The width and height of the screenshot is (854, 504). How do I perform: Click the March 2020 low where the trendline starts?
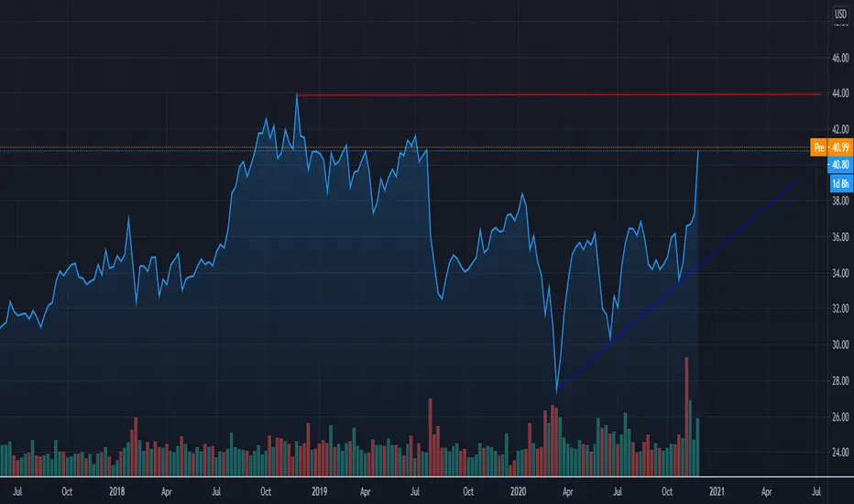tap(557, 391)
